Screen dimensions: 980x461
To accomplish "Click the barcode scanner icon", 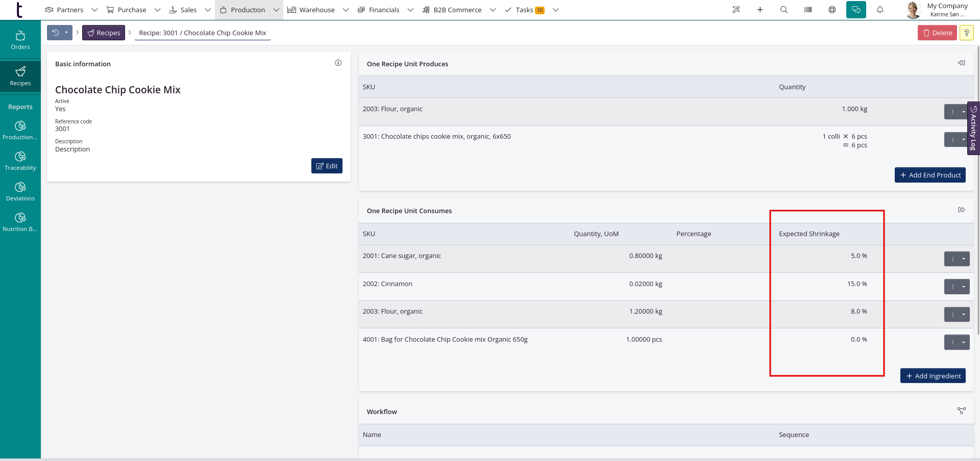I will [x=808, y=10].
